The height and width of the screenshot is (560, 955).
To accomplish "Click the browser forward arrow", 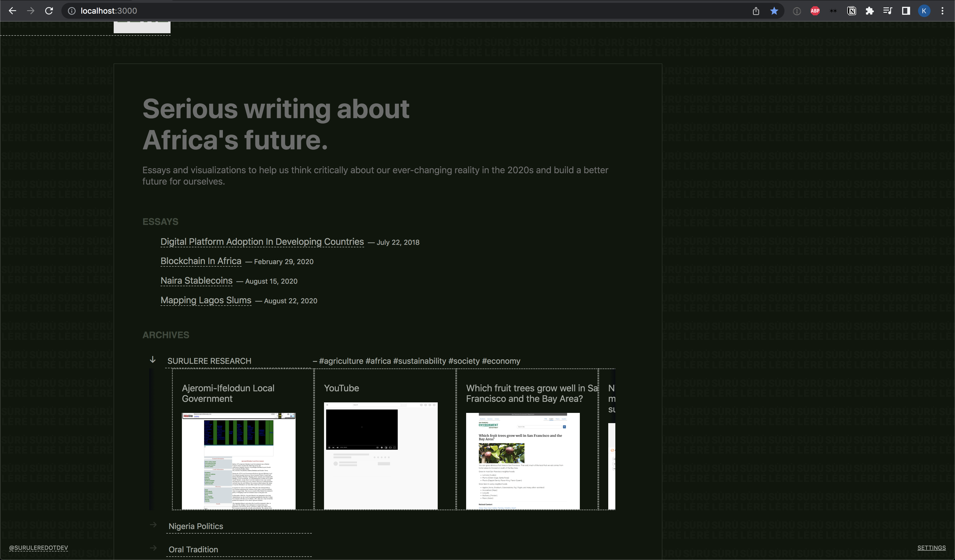I will (x=31, y=11).
